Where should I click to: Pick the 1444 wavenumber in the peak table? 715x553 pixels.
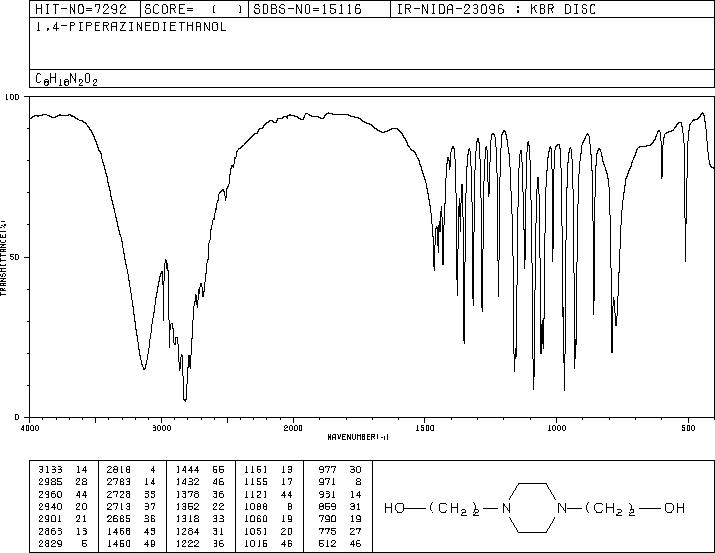(x=187, y=469)
